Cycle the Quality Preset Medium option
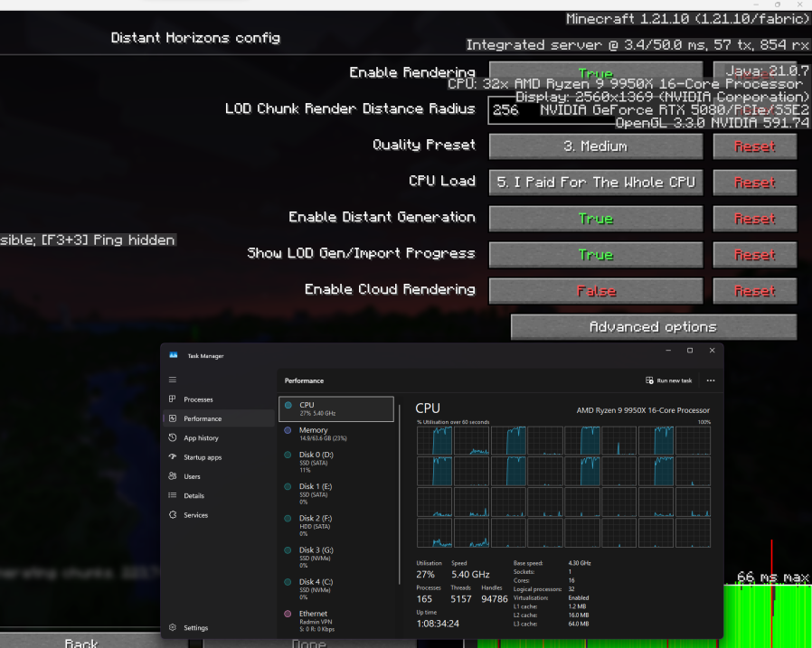This screenshot has height=648, width=812. point(596,146)
